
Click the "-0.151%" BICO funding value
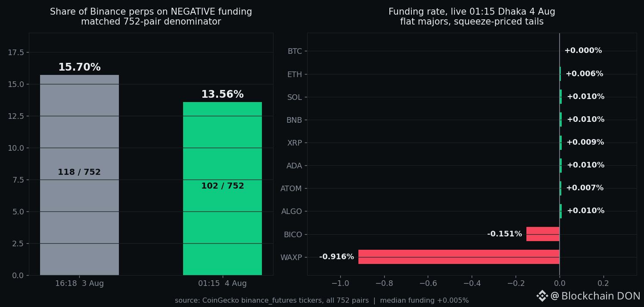click(x=504, y=234)
